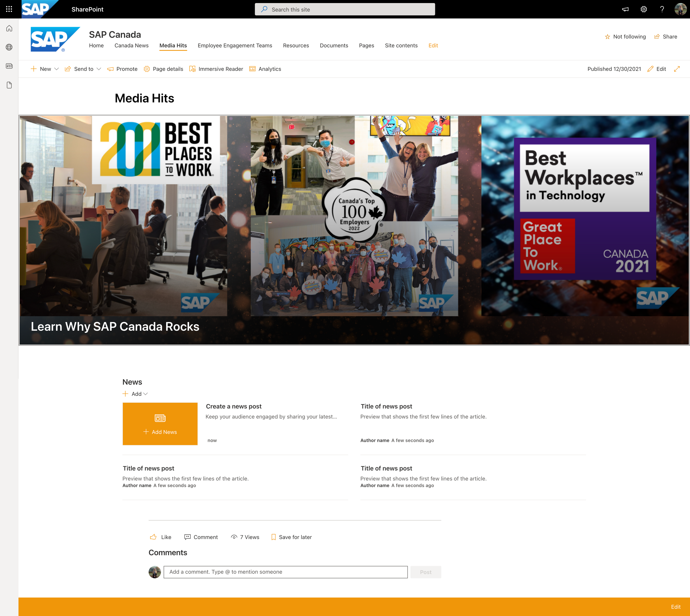Open the globe My sites icon
Screen dimensions: 690x616
9,47
